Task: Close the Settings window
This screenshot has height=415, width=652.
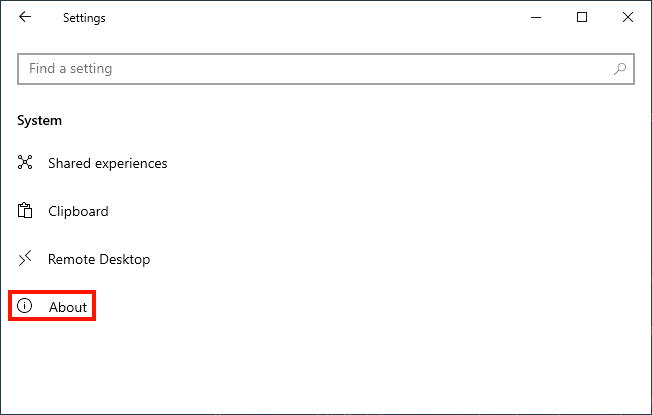Action: pos(628,17)
